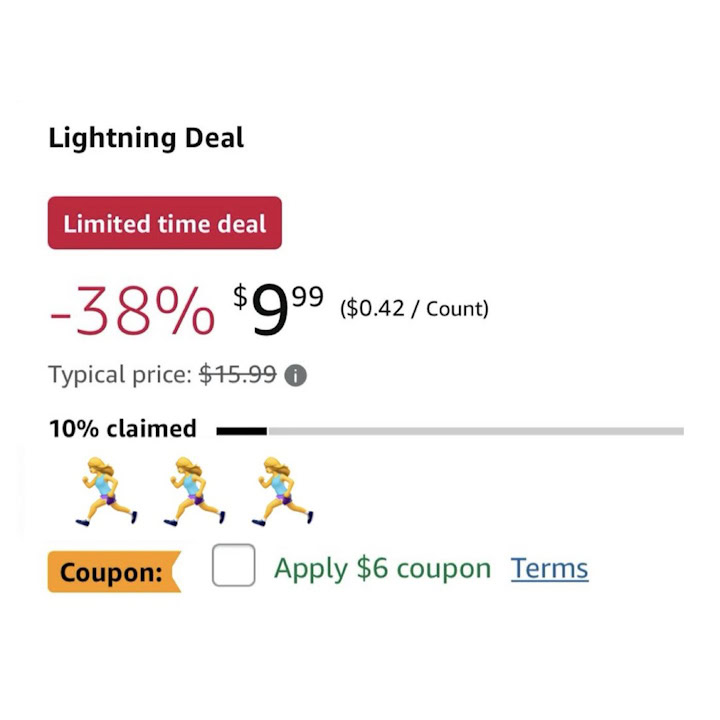Click the -38% discount text
The image size is (720, 720).
(x=132, y=310)
